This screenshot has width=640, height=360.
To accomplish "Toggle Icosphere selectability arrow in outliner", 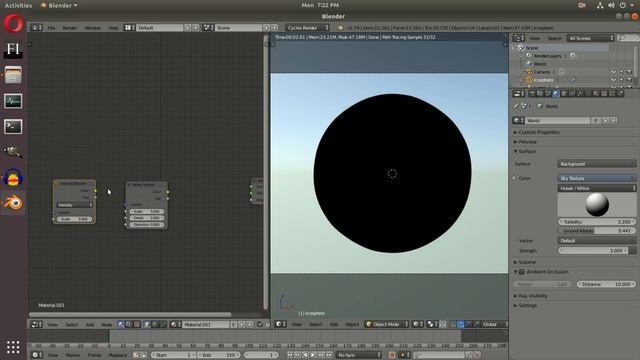I will click(622, 80).
